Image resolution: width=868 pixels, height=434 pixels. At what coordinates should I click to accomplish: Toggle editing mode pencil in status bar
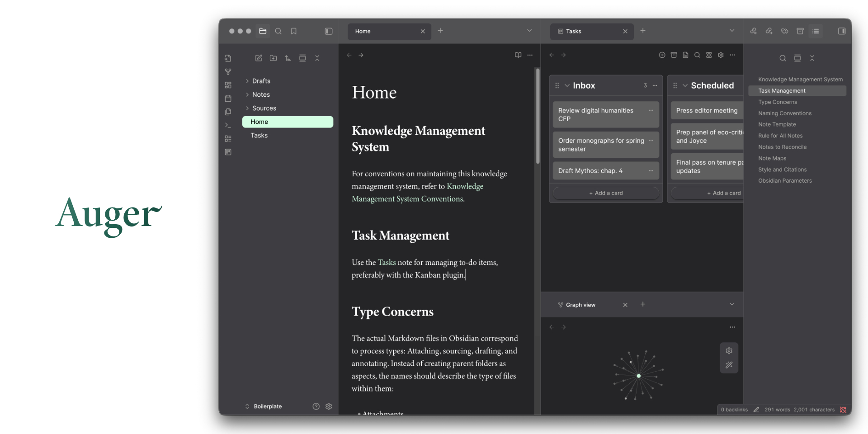(756, 410)
